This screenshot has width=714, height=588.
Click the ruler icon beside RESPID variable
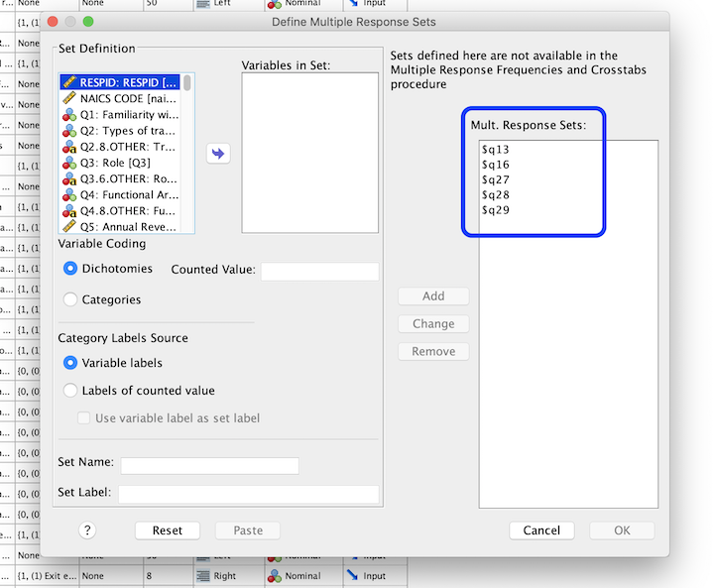[x=69, y=82]
